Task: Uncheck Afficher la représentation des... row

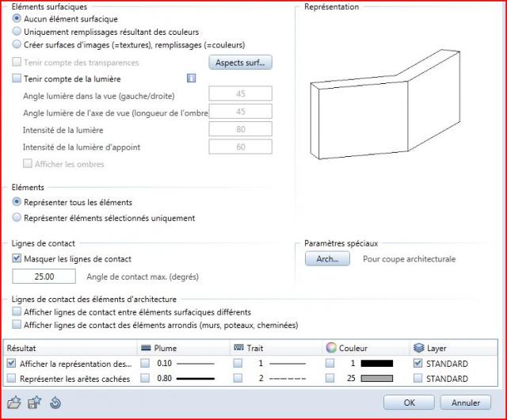Action: [x=11, y=364]
